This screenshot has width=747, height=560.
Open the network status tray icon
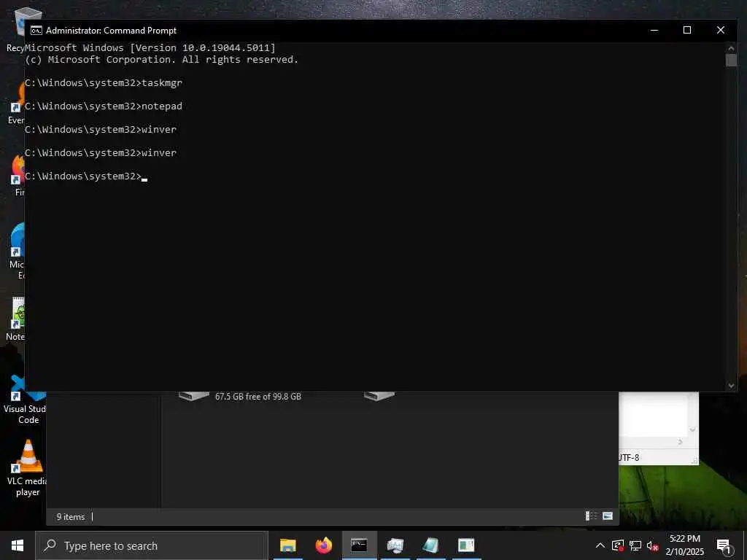click(x=635, y=545)
